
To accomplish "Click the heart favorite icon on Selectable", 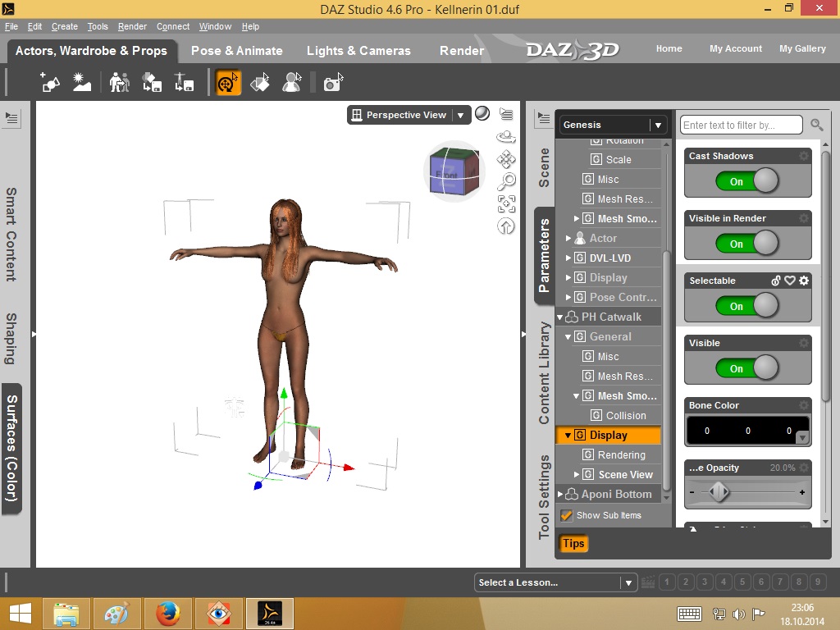I will click(x=790, y=281).
